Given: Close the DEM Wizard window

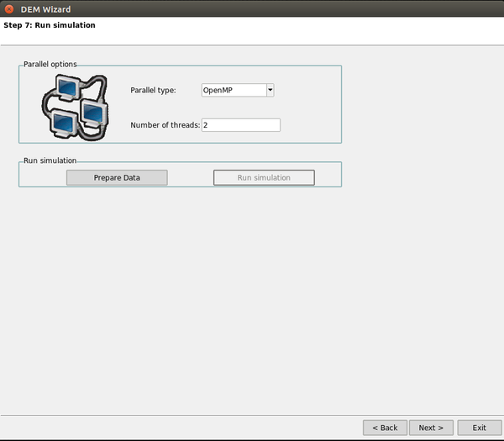Looking at the screenshot, I should (x=9, y=8).
